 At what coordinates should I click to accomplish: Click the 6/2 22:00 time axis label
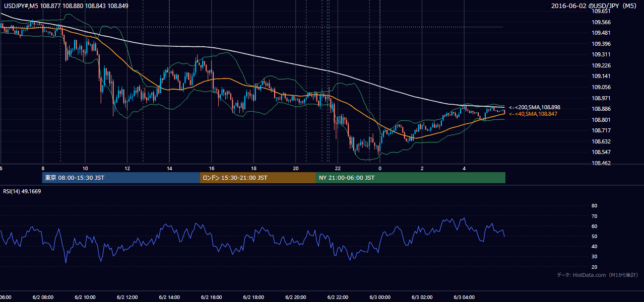(338, 297)
